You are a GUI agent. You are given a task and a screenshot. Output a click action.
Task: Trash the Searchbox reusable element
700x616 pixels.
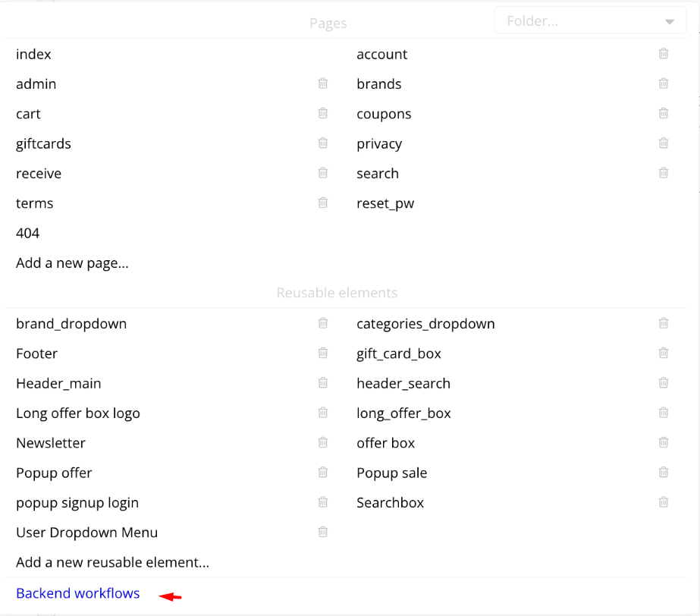664,502
